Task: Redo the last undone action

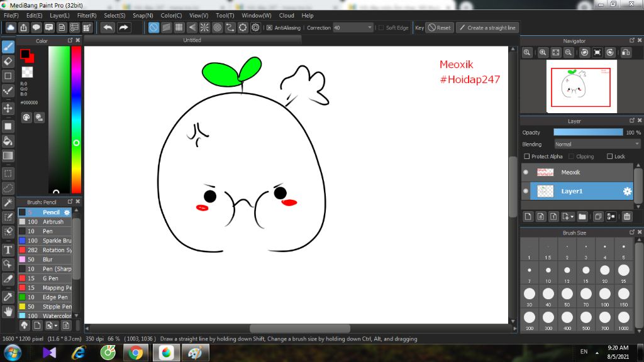Action: 123,28
